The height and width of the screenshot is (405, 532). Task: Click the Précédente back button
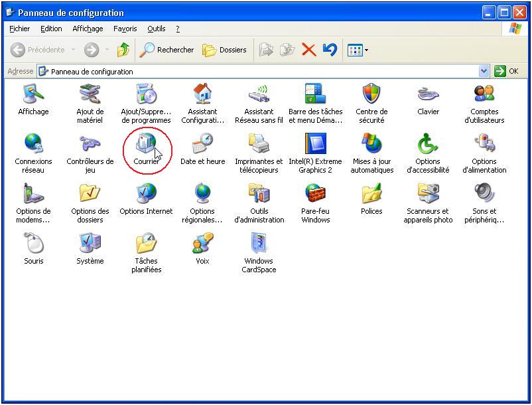[x=38, y=50]
